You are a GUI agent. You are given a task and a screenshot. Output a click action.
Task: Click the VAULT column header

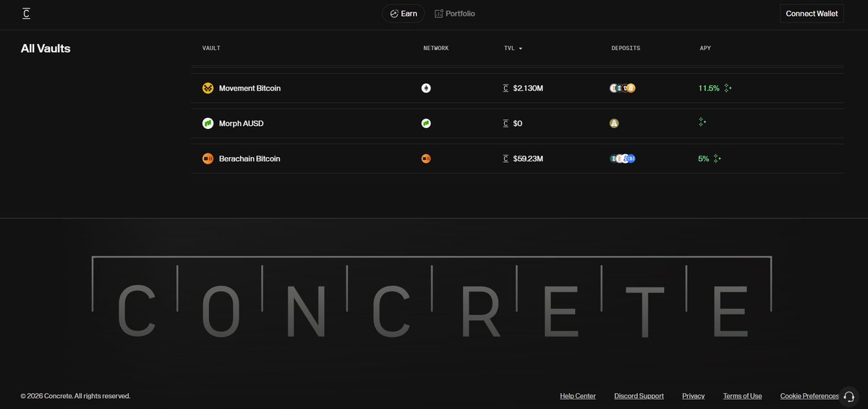point(211,49)
